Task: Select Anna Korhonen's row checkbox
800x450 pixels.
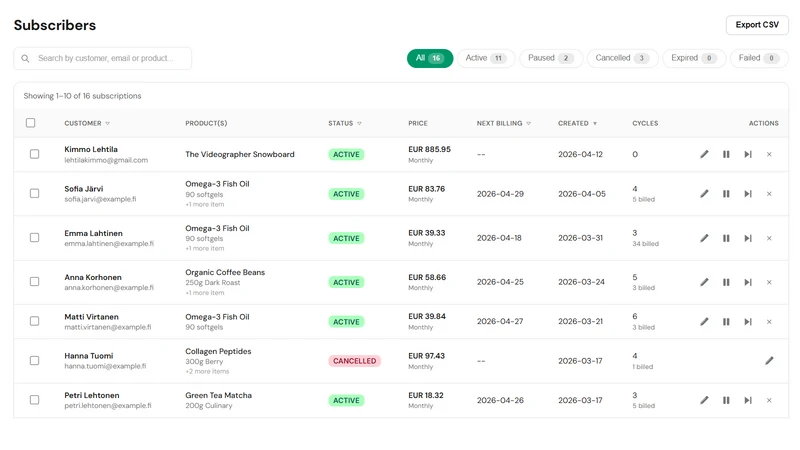Action: 34,282
